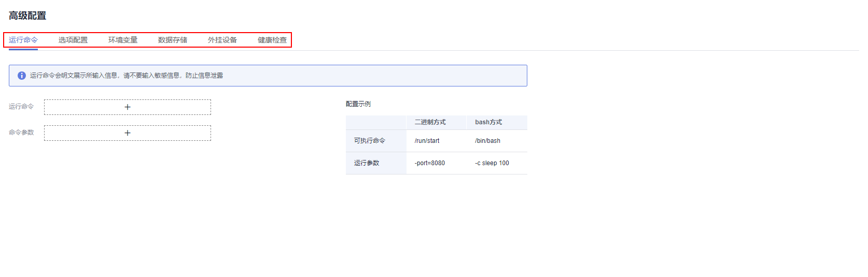
Task: Add a 运行命令 entry with the plus box
Action: click(x=128, y=107)
